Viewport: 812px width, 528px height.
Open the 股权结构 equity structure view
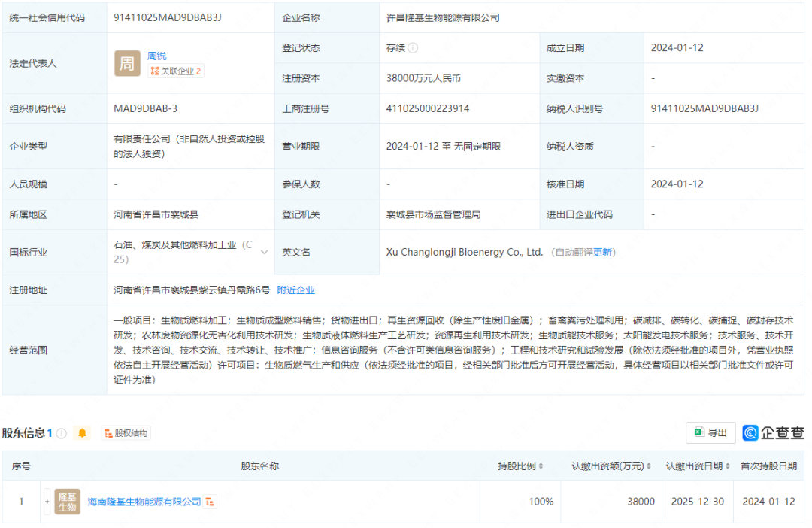(x=126, y=433)
